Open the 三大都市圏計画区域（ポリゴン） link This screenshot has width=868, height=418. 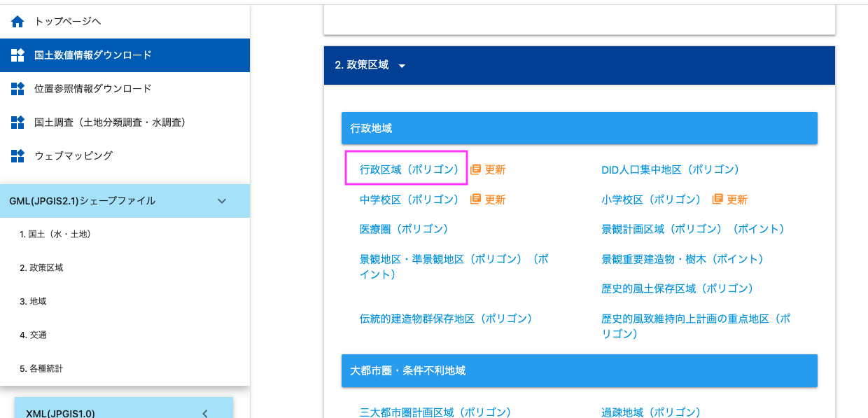pos(435,412)
